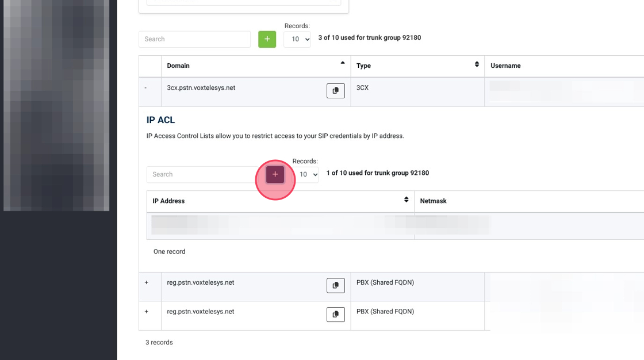This screenshot has height=360, width=644.
Task: Select the 3cx.pstn.voxtelesys.net domain text
Action: (x=201, y=88)
